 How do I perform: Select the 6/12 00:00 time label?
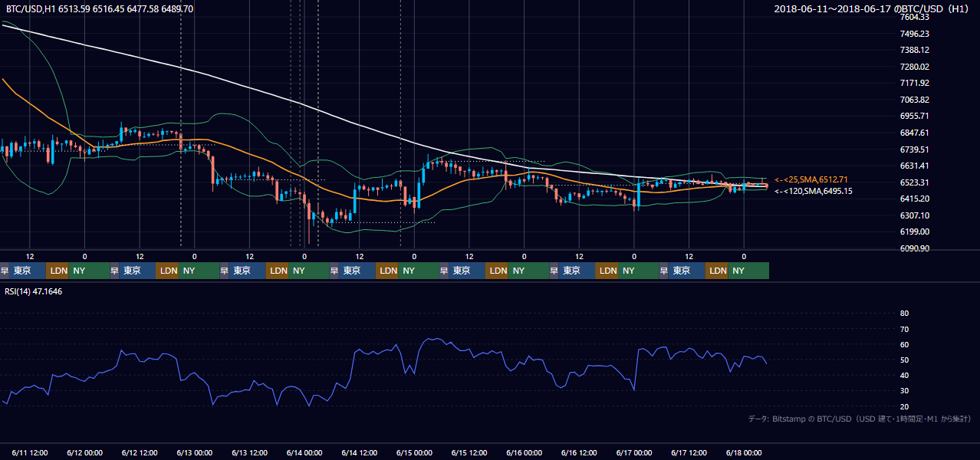(x=85, y=453)
